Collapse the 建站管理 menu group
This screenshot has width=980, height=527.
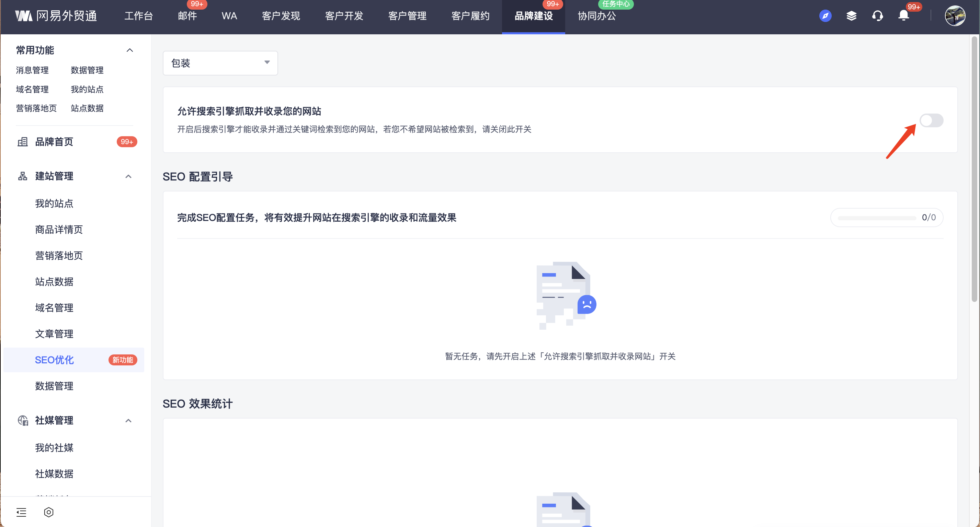(128, 176)
